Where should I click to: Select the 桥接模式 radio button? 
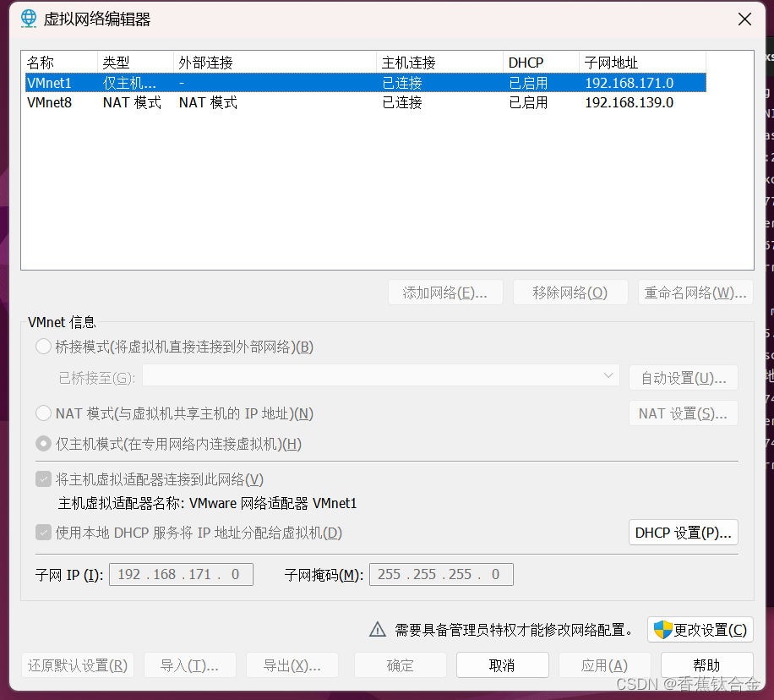tap(43, 347)
